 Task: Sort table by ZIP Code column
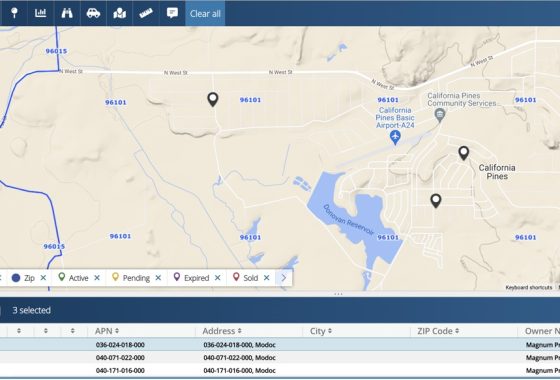438,331
